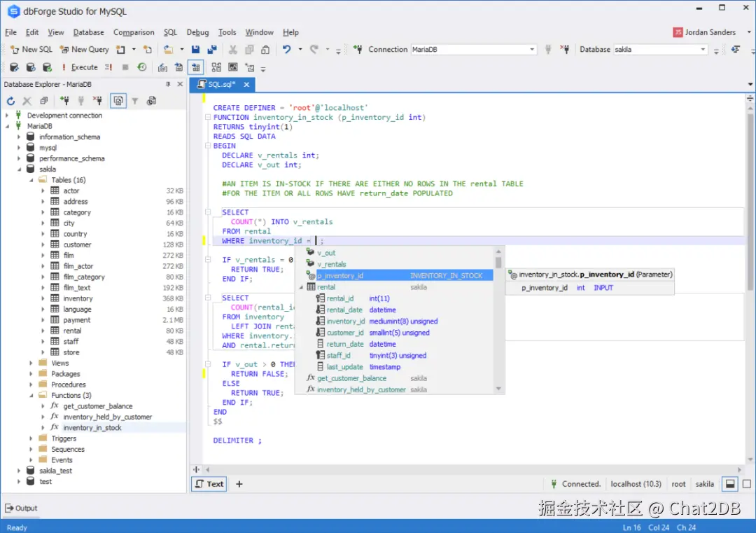Open the Tools menu

click(x=227, y=32)
